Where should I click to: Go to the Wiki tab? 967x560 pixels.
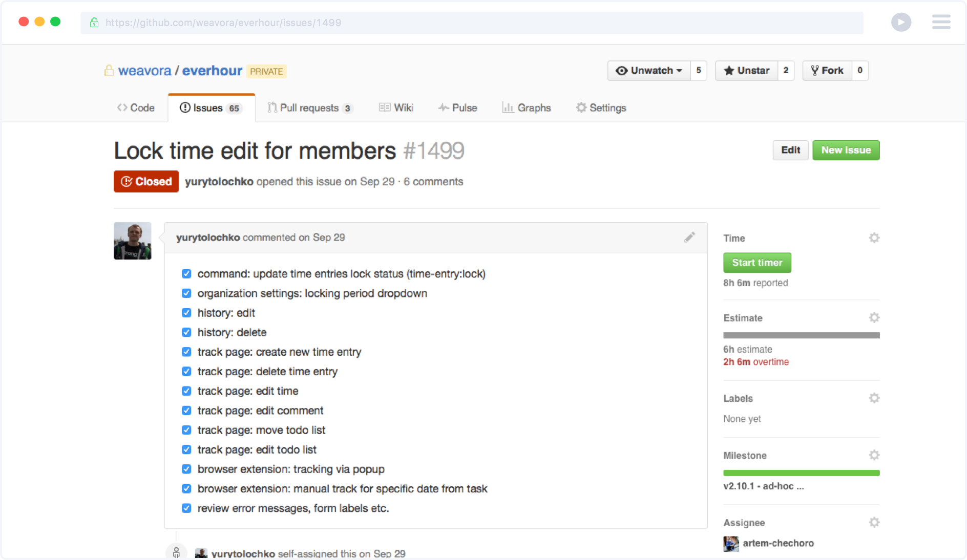(396, 107)
